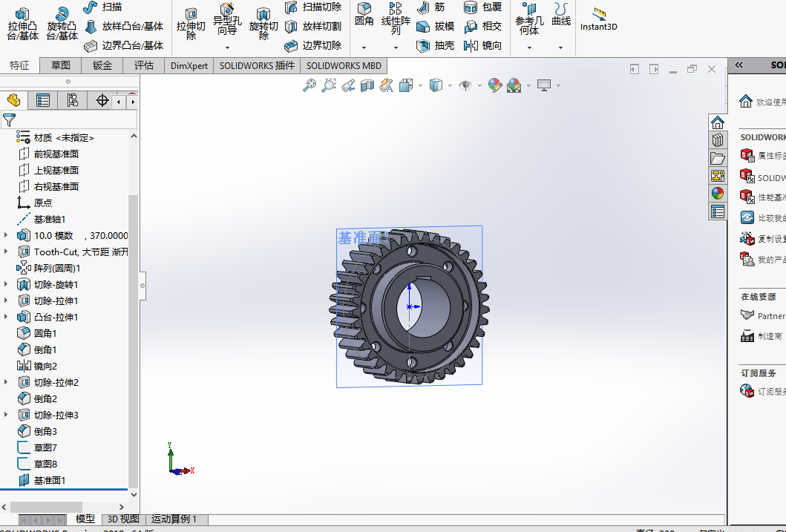This screenshot has height=532, width=786.
Task: Open the 参考几何体 reference geometry tool
Action: (529, 19)
